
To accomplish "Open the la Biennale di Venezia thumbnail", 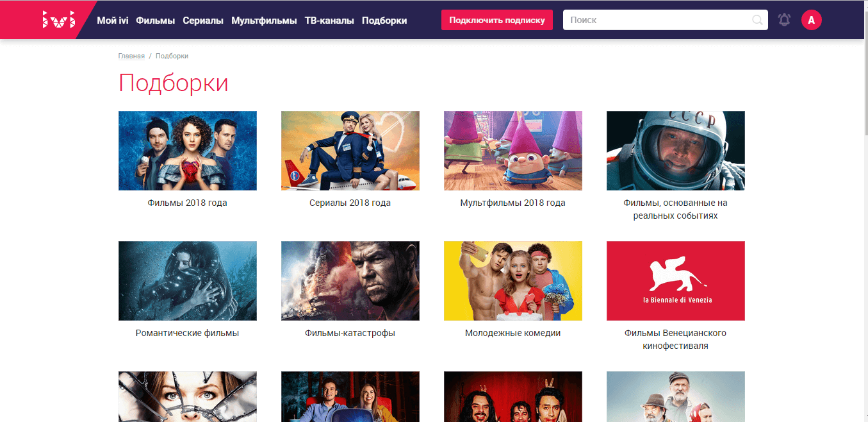I will [x=676, y=281].
